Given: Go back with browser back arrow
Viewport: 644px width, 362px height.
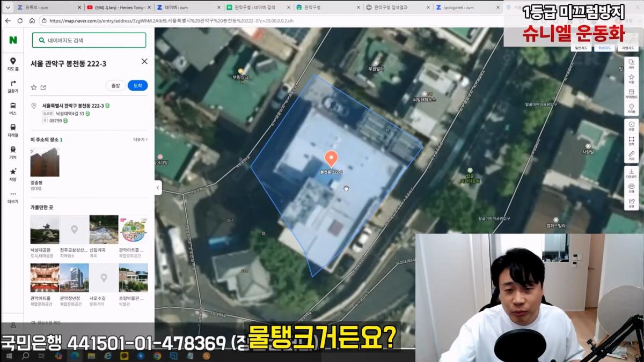Looking at the screenshot, I should pos(8,21).
